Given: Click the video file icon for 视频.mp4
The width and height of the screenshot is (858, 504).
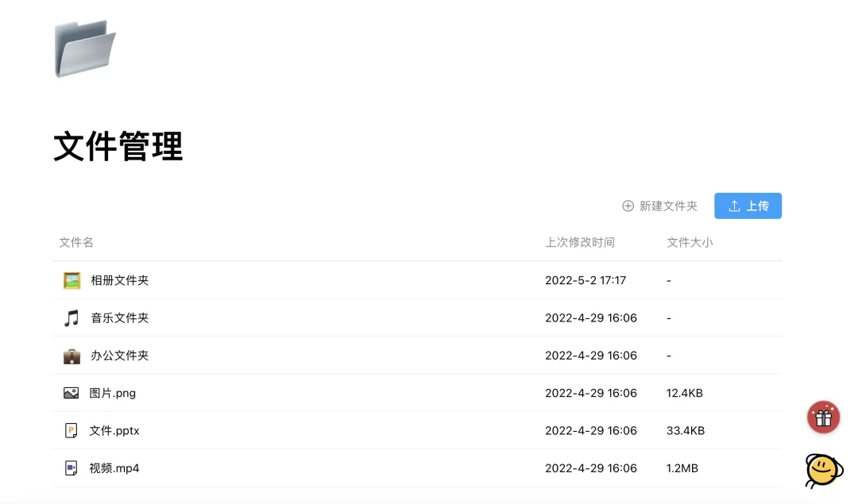Looking at the screenshot, I should tap(71, 468).
